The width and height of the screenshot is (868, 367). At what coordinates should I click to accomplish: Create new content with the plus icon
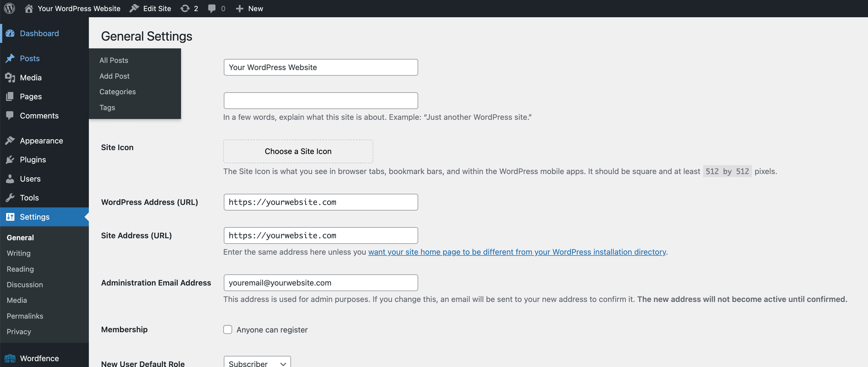[x=239, y=8]
